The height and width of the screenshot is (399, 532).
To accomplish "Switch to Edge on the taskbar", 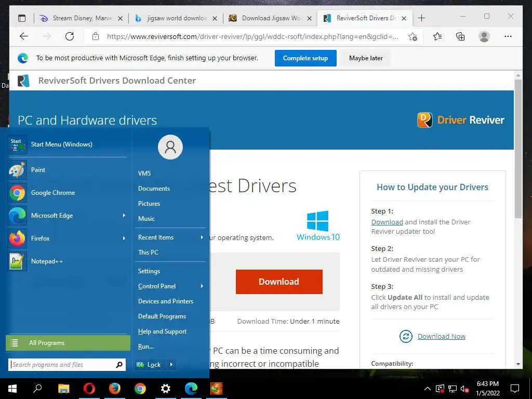I will click(191, 389).
